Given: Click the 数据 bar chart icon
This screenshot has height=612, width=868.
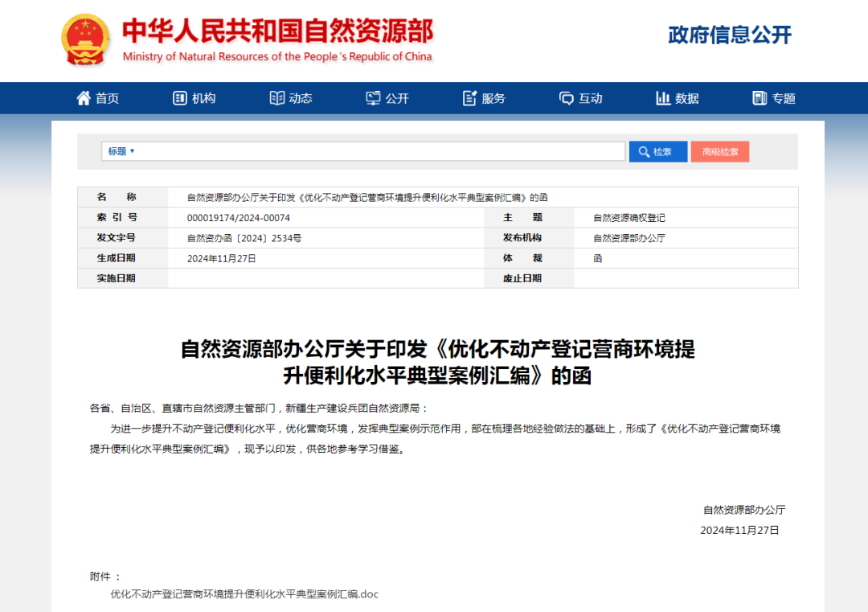Looking at the screenshot, I should pyautogui.click(x=663, y=98).
